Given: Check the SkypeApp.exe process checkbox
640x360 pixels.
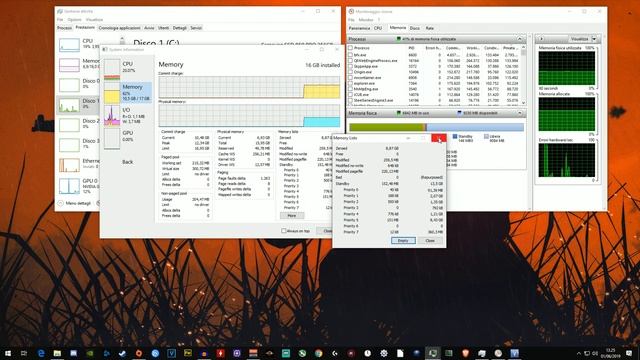Looking at the screenshot, I should click(x=350, y=66).
